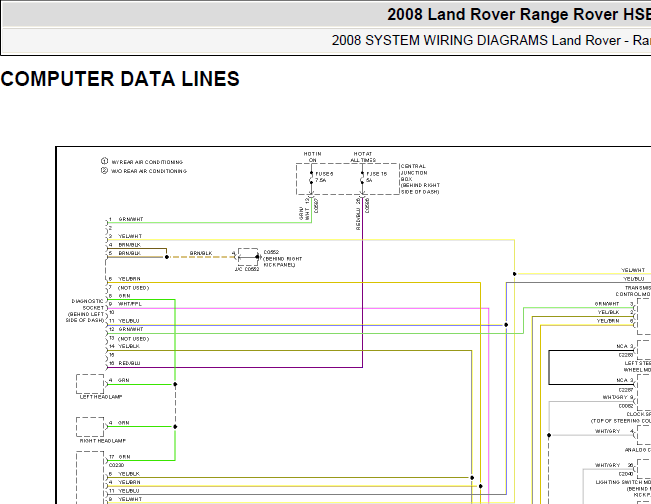Click the 2008 SYSTEM WIRING DIAGRAMS subtitle
Viewport: 651px width, 504px height.
[x=491, y=41]
